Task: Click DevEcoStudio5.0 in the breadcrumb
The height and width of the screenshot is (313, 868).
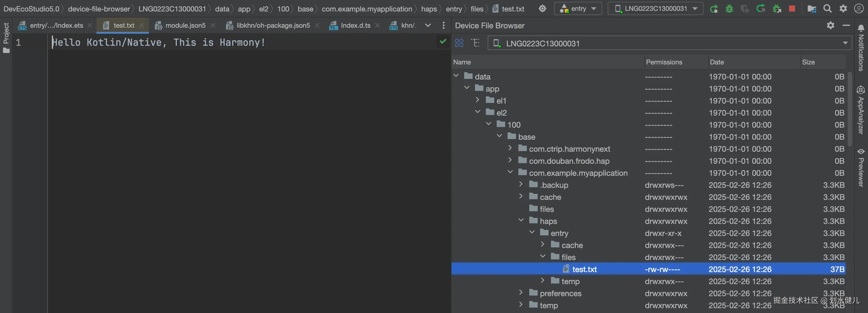Action: click(31, 9)
